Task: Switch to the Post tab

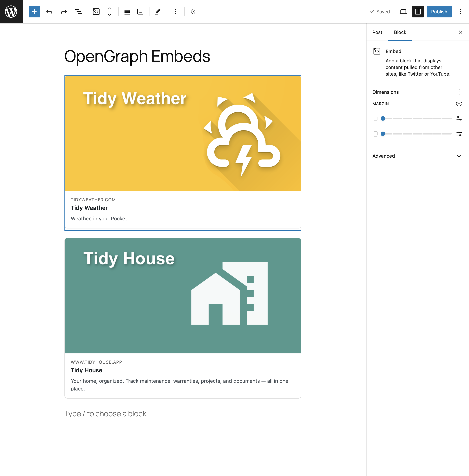Action: [x=377, y=32]
